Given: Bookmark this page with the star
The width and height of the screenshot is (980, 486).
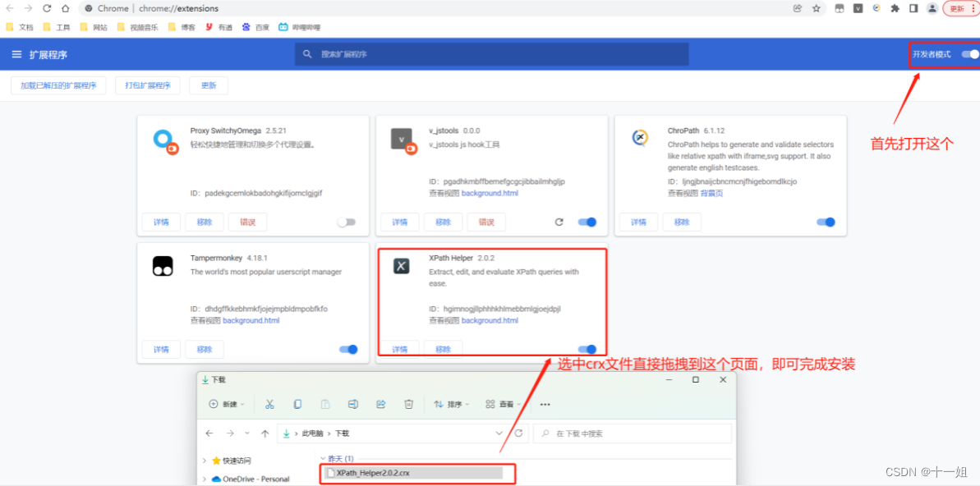Looking at the screenshot, I should pyautogui.click(x=817, y=9).
